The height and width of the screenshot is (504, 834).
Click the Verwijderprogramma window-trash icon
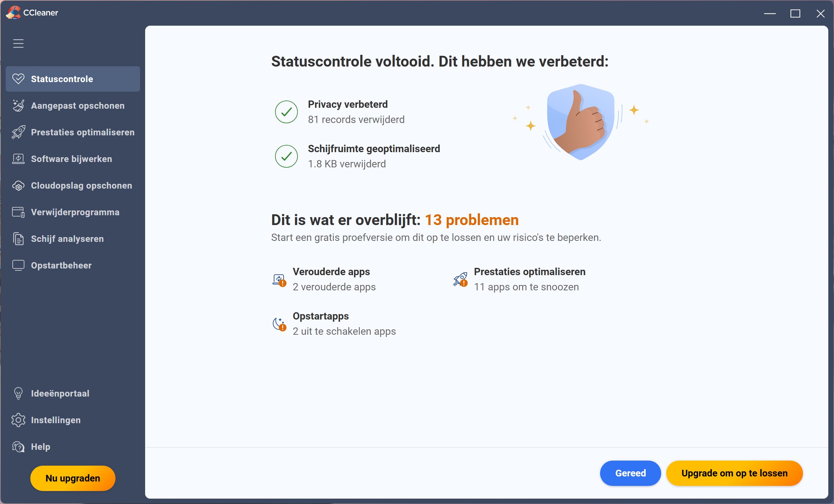coord(18,212)
